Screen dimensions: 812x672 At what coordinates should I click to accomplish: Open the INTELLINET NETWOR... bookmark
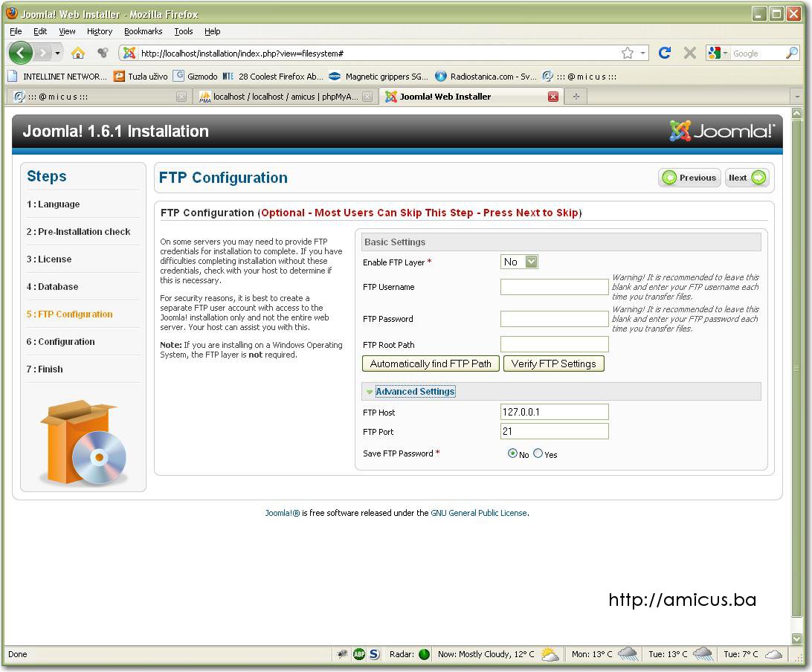pos(57,76)
